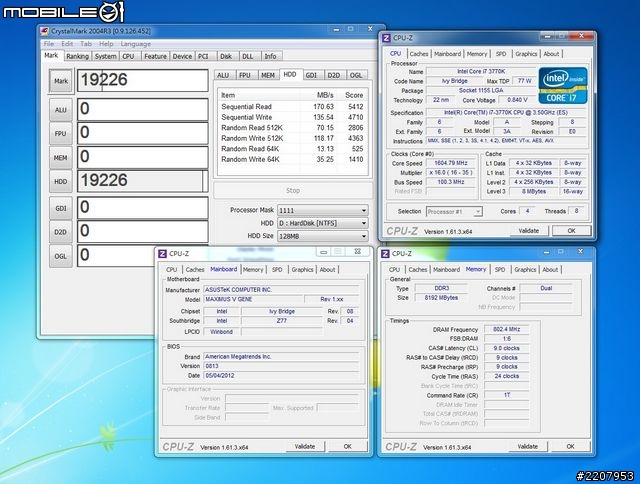
Task: Run the GDI benchmark button
Action: [x=61, y=208]
